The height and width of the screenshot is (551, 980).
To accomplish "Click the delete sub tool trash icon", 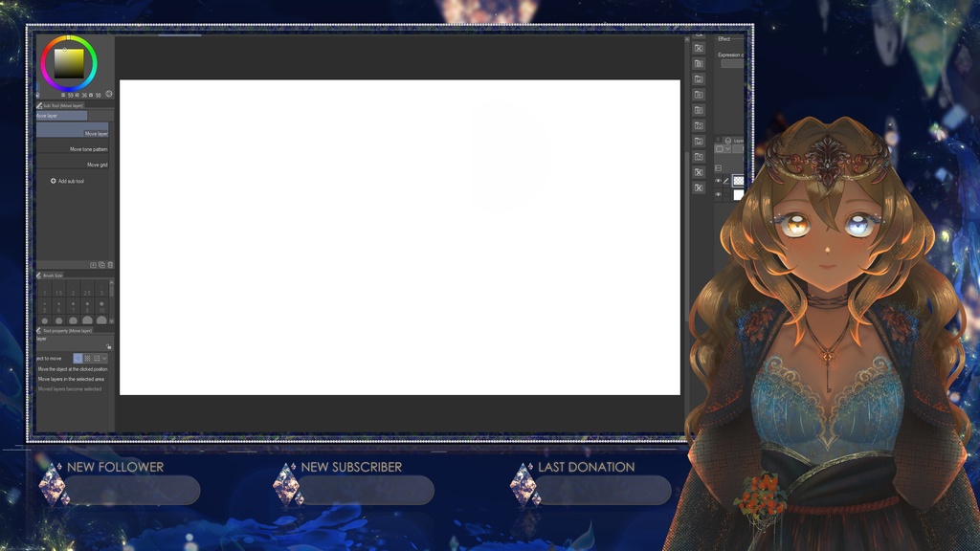I will tap(110, 264).
